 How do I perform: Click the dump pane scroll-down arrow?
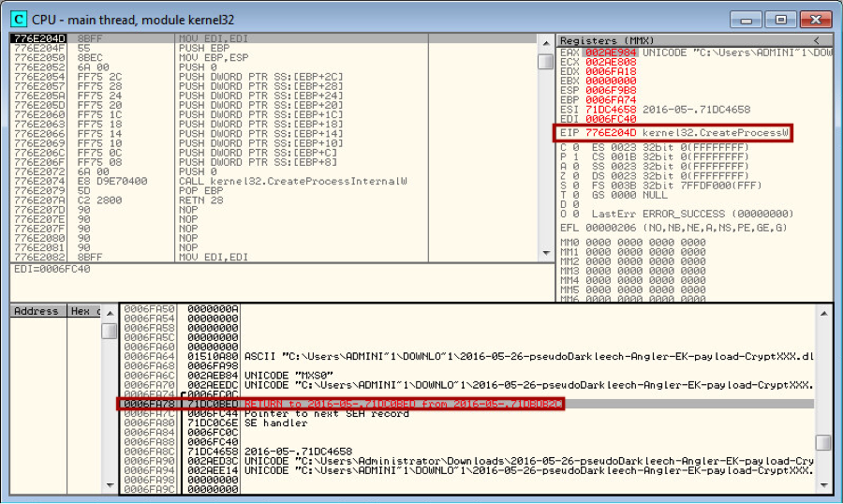110,486
